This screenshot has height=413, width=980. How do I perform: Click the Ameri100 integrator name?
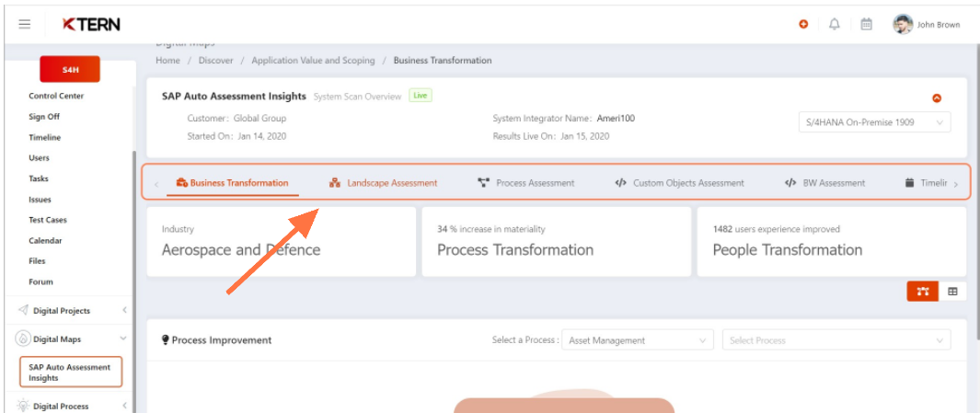click(617, 118)
